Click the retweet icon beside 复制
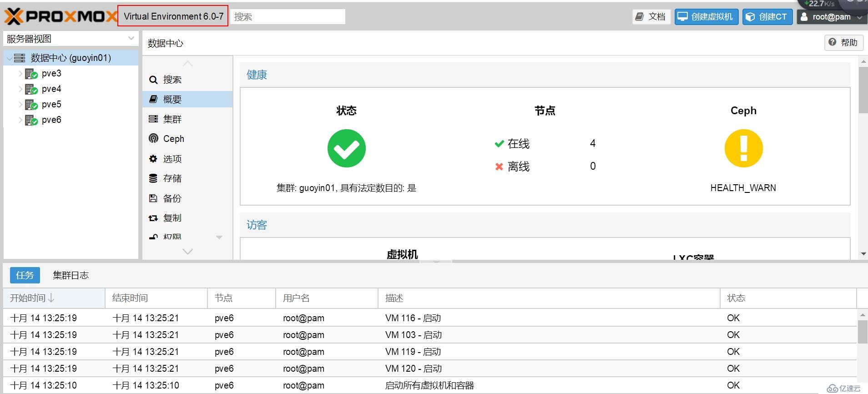The height and width of the screenshot is (394, 868). 153,218
